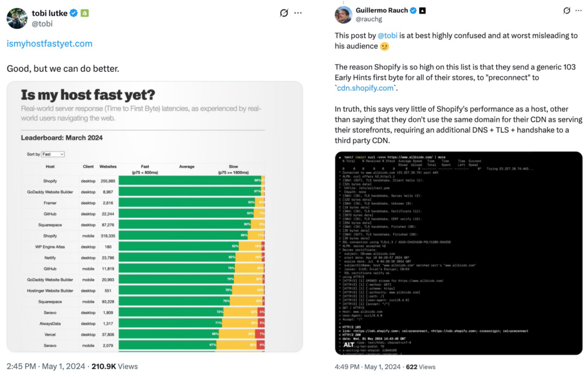The image size is (588, 377).
Task: Open Grok icon on tobi's post
Action: point(283,13)
